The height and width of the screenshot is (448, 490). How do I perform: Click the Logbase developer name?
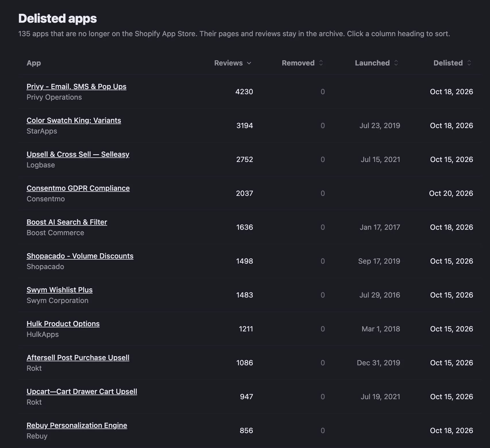[40, 165]
